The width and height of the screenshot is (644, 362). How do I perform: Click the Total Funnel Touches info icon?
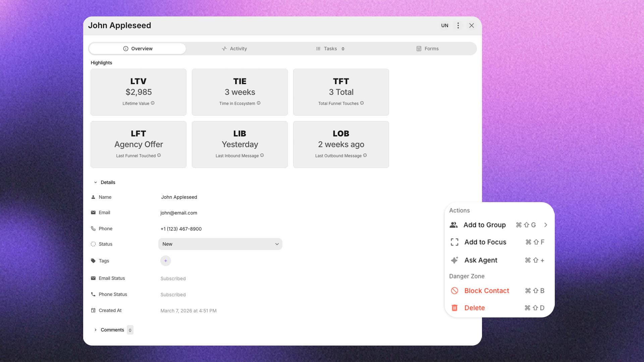click(x=362, y=103)
